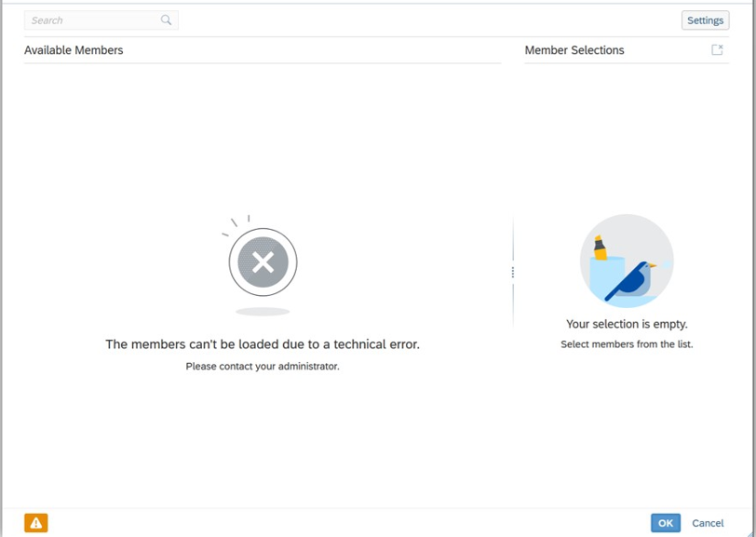The height and width of the screenshot is (537, 756).
Task: Select the technical error message text
Action: (263, 344)
